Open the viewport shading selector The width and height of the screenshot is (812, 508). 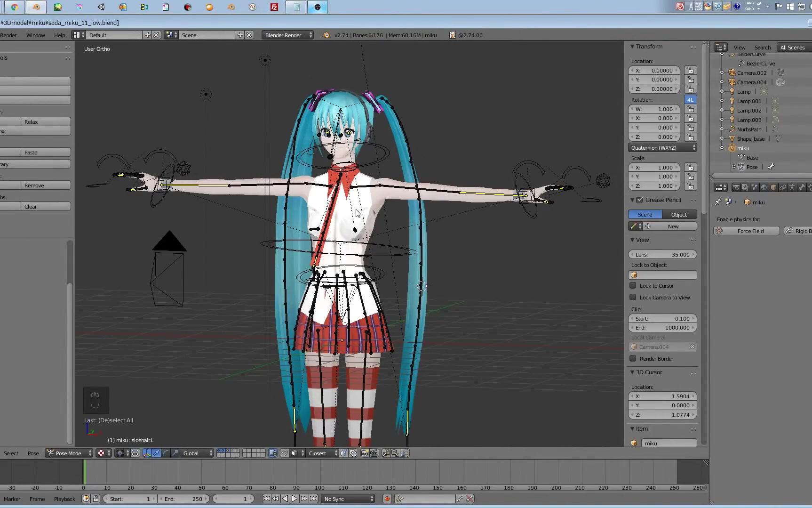(x=104, y=453)
